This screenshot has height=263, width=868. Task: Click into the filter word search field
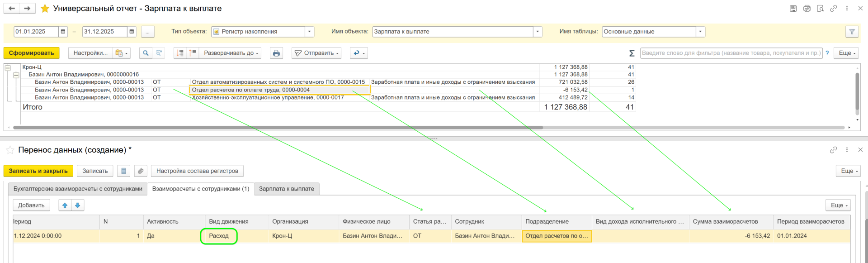tap(731, 53)
